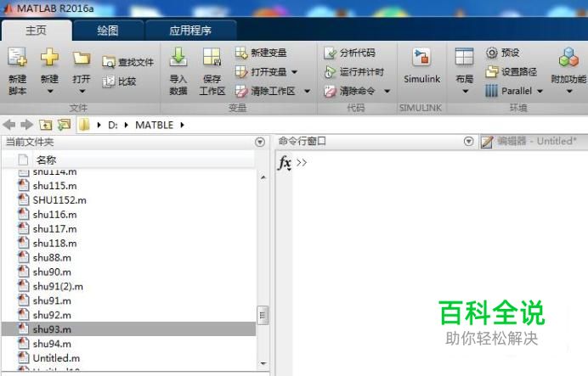The width and height of the screenshot is (588, 376).
Task: Click the Open (打开) folder icon
Action: click(x=82, y=59)
